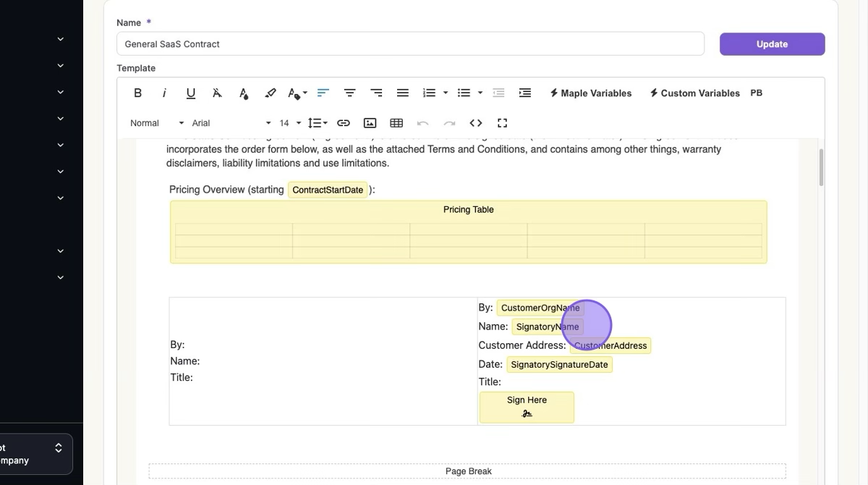Increase indent of the paragraph
868x485 pixels.
tap(525, 93)
